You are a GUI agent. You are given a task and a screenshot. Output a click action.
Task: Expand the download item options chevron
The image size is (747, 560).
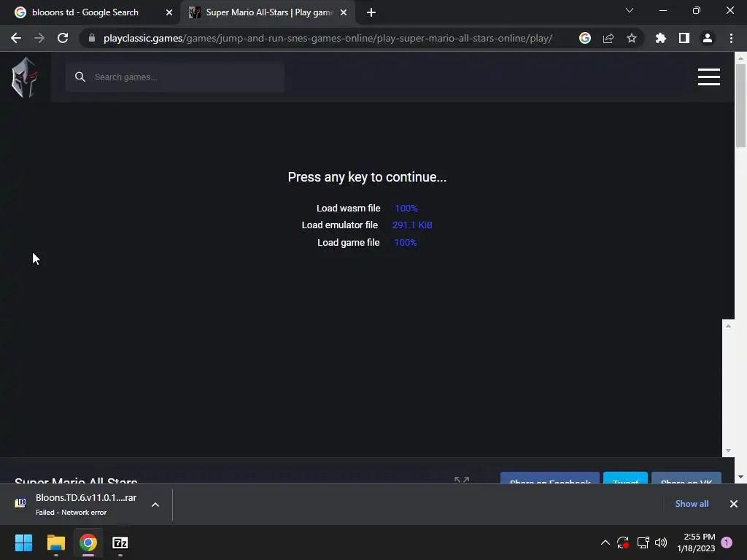coord(155,505)
